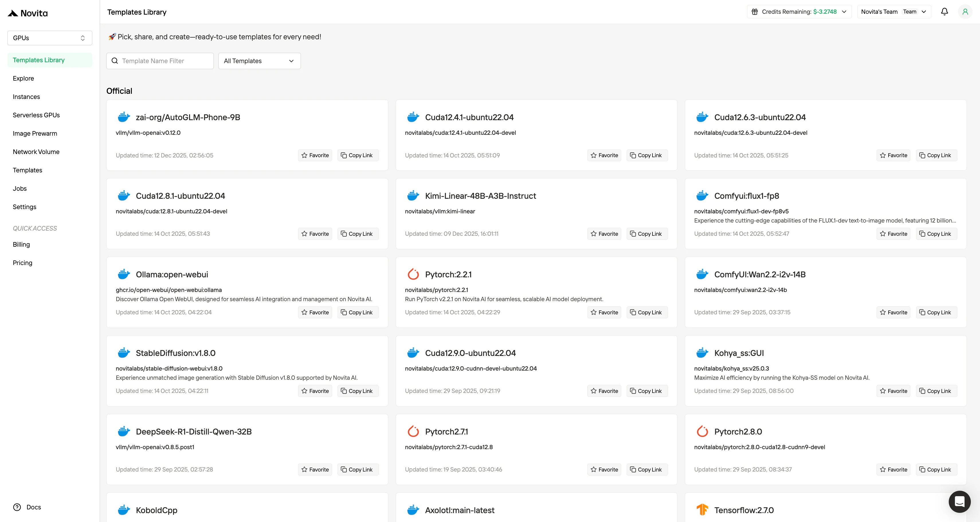Open Image Prewarm in the sidebar
The width and height of the screenshot is (980, 522).
click(50, 134)
